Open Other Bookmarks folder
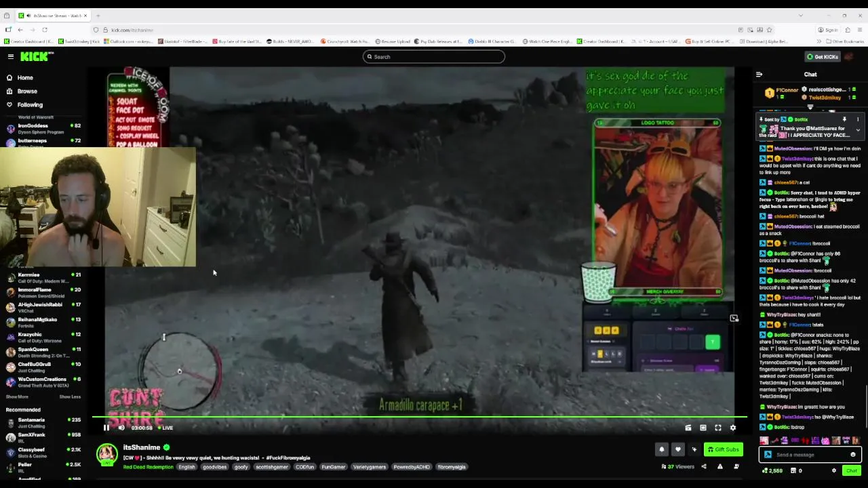 (845, 41)
